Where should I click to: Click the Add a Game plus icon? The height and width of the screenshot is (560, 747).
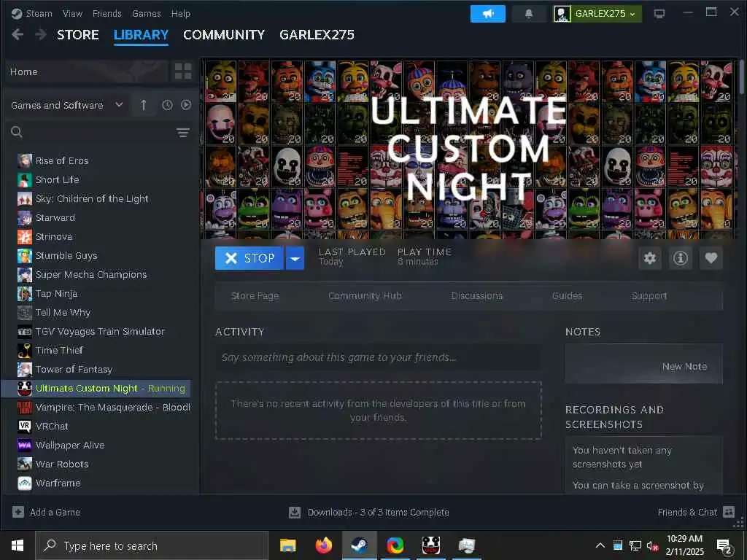(x=18, y=512)
